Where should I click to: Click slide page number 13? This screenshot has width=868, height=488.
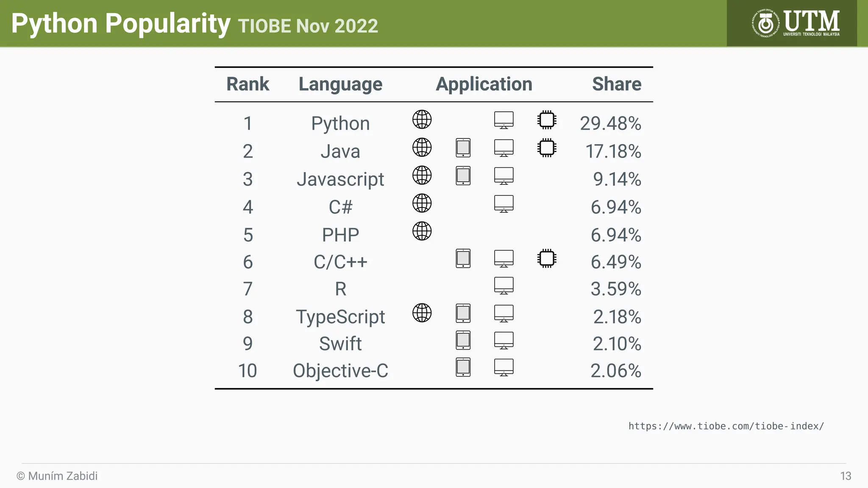pos(846,476)
